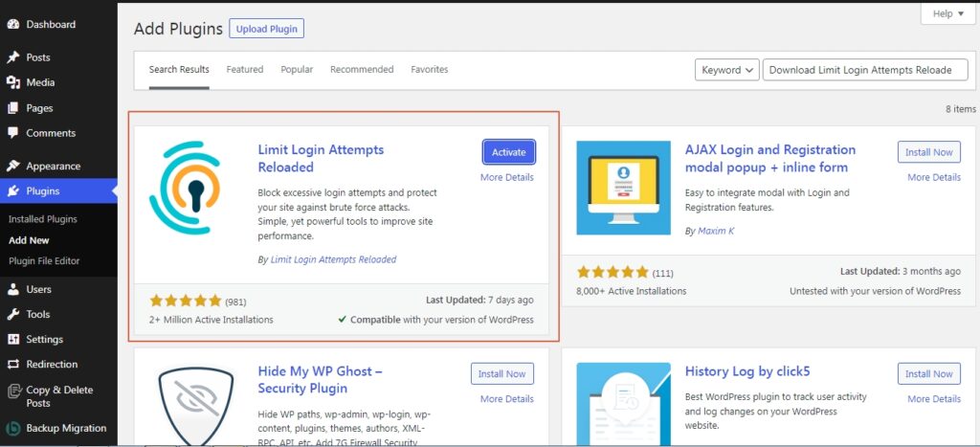
Task: Click 'Last Updated: 7 days ago' text
Action: pyautogui.click(x=480, y=301)
